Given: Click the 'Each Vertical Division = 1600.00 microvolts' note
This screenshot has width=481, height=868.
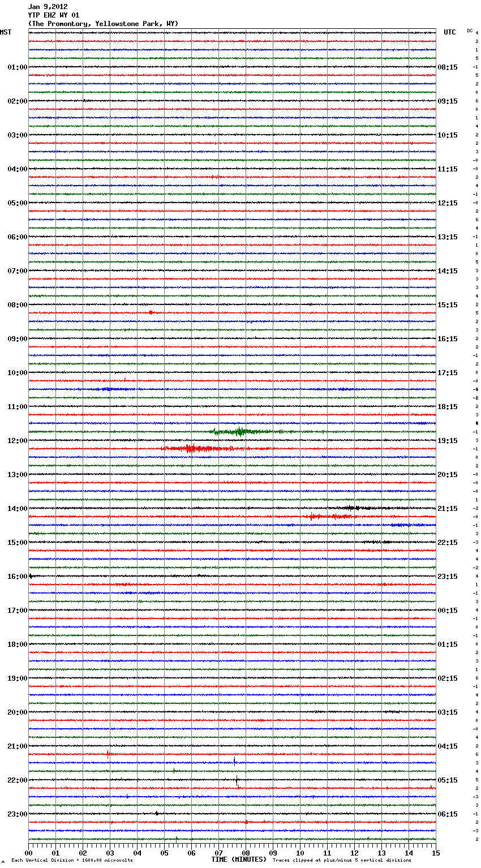Looking at the screenshot, I should 72,861.
